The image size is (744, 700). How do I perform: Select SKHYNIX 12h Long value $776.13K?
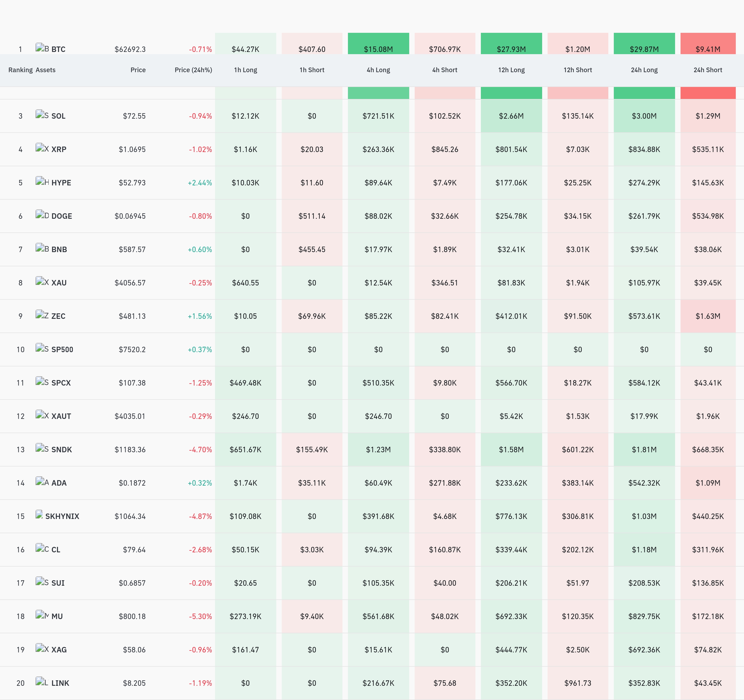click(x=511, y=516)
